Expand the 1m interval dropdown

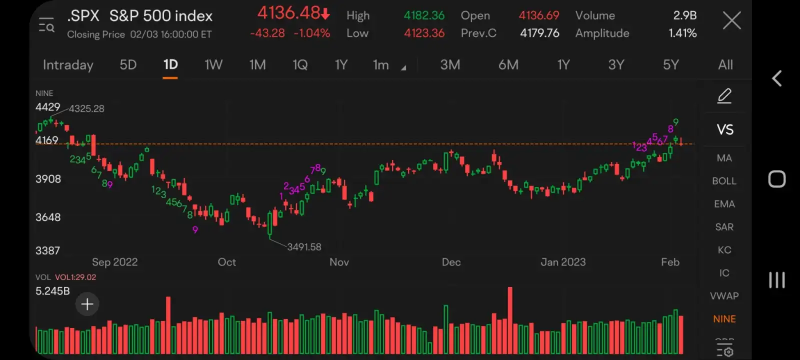pyautogui.click(x=389, y=65)
